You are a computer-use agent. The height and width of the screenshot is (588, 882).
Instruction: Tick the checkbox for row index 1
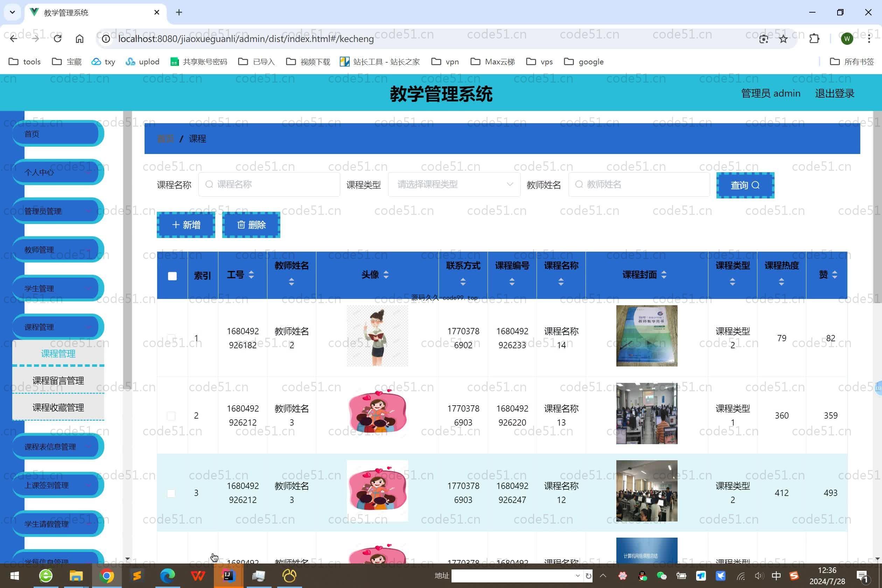[171, 338]
